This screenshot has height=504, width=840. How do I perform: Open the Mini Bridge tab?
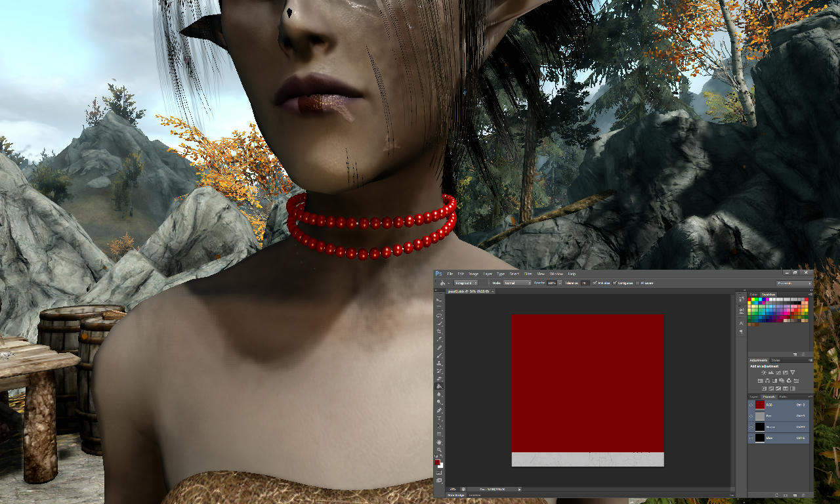455,495
